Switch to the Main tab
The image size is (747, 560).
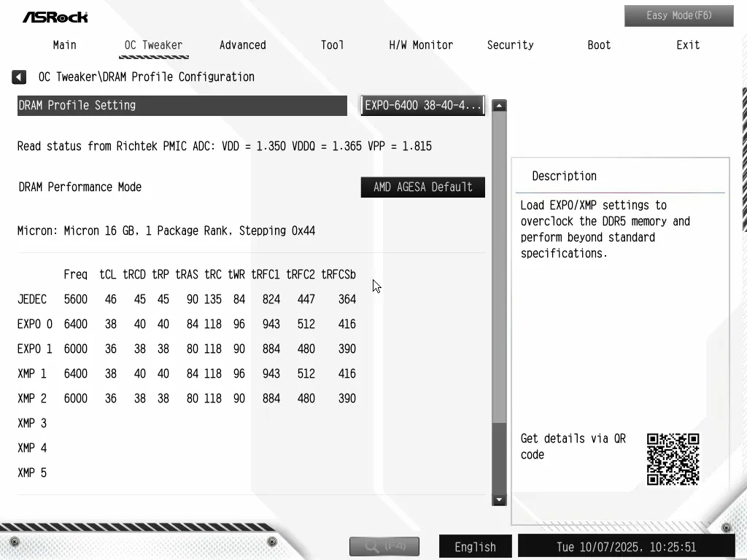click(64, 45)
